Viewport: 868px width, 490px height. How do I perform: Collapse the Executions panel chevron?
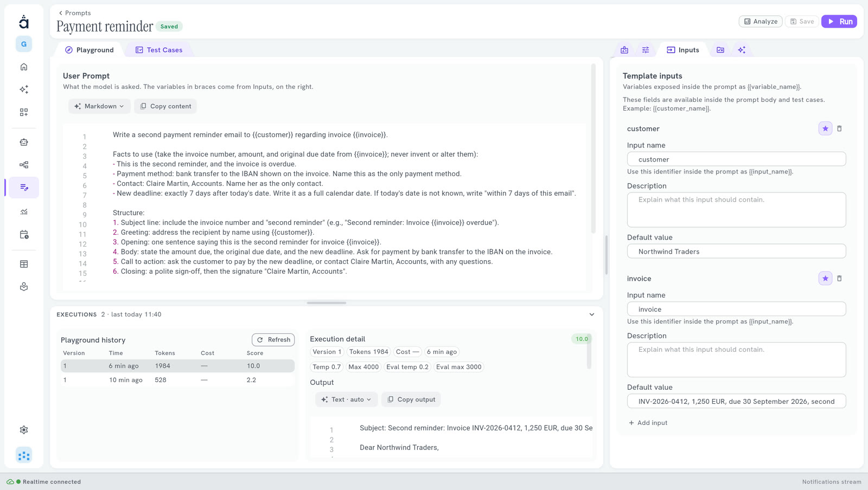[x=592, y=314]
